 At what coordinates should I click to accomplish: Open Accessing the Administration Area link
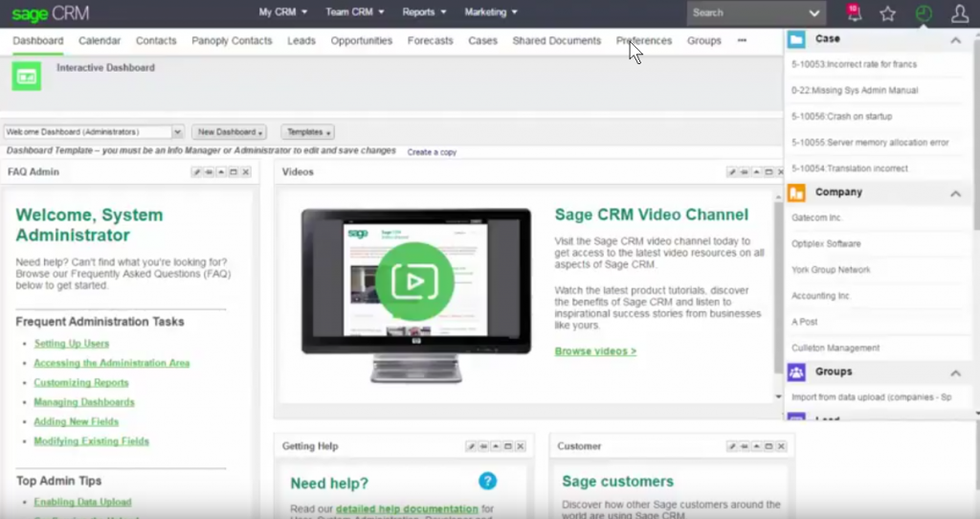(111, 363)
